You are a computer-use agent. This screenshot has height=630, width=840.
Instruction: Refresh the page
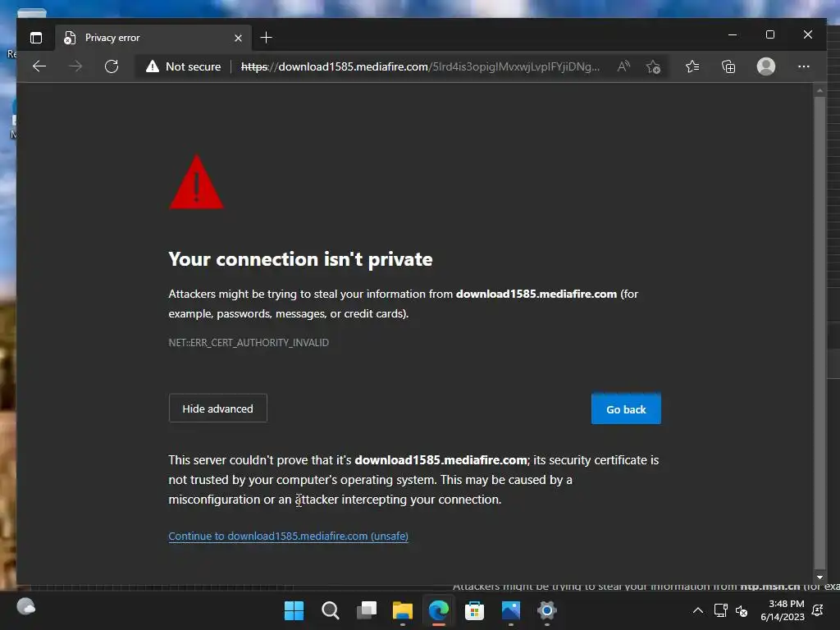pos(112,66)
